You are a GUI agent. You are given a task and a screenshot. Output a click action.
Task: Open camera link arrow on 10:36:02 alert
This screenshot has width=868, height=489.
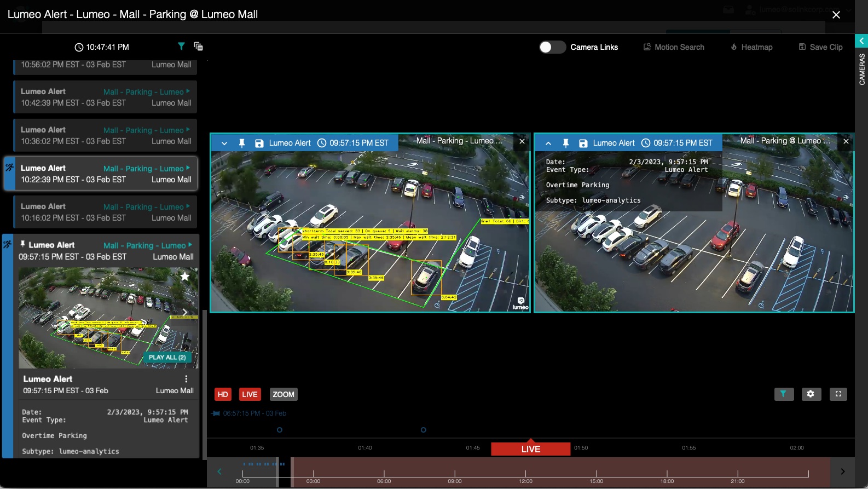(188, 130)
